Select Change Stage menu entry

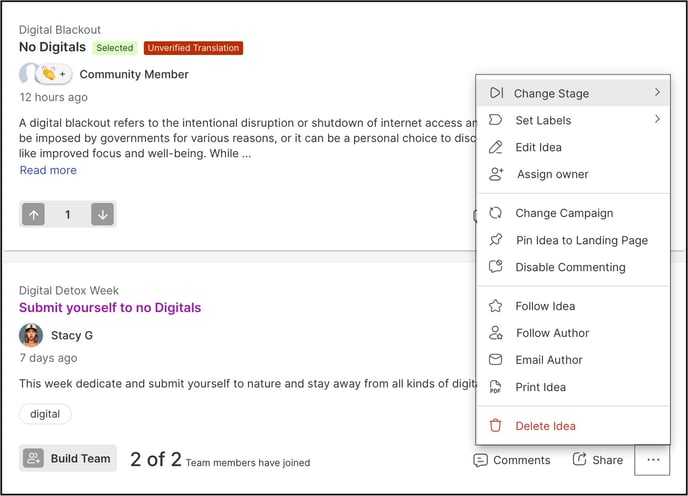coord(573,93)
